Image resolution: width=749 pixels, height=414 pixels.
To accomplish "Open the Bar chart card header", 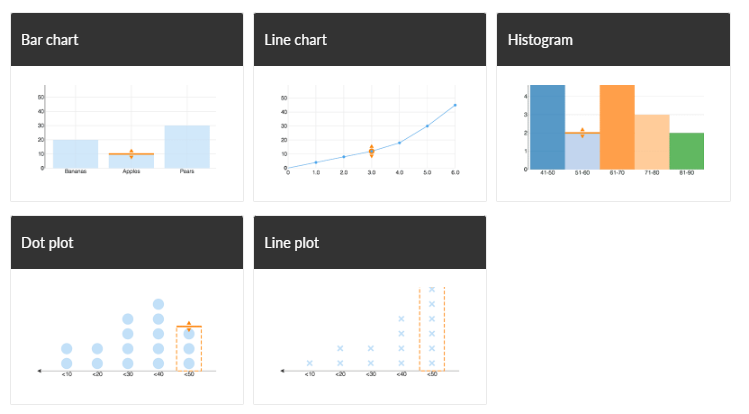I will point(127,40).
